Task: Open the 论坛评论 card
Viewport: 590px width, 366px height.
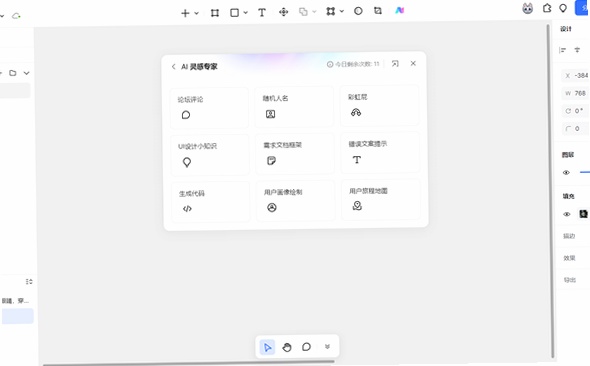Action: pos(210,108)
